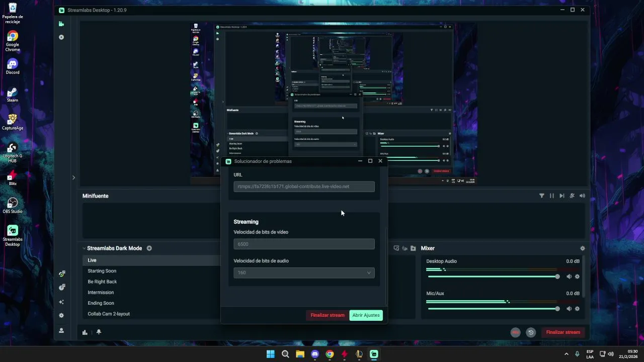644x362 pixels.
Task: Open the notifications bell in footer
Action: click(99, 332)
